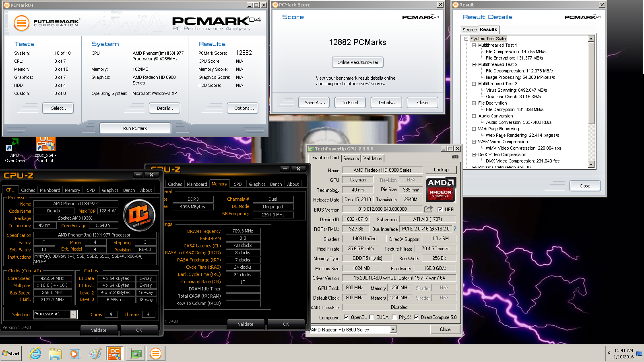Click the Core Speed 4255.4 MHz field
Image resolution: width=644 pixels, height=362 pixels.
(52, 278)
